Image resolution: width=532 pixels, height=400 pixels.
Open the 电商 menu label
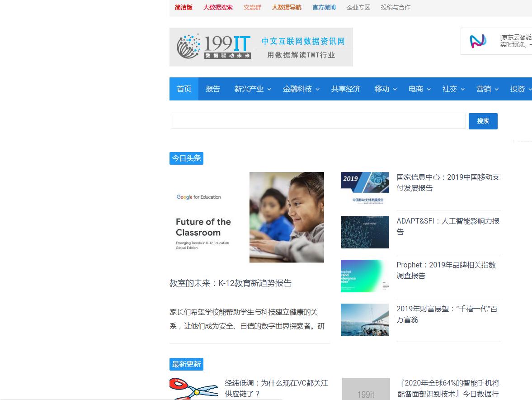pyautogui.click(x=416, y=89)
